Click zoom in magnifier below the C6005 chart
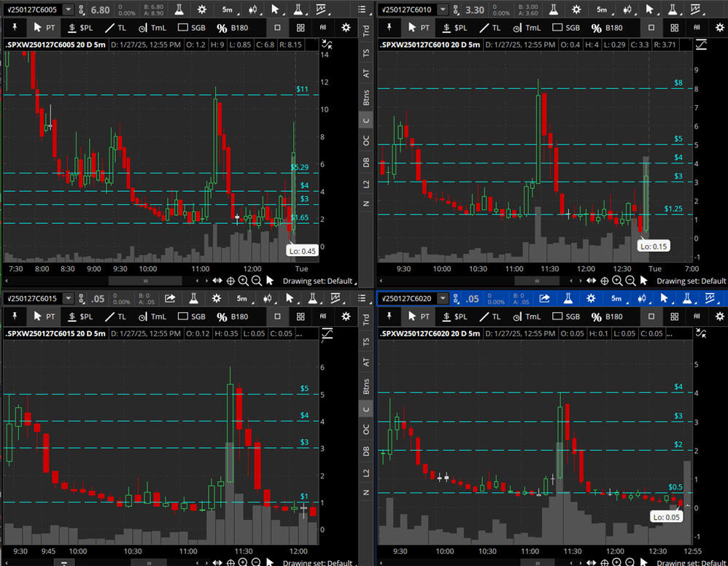728x566 pixels. [243, 281]
